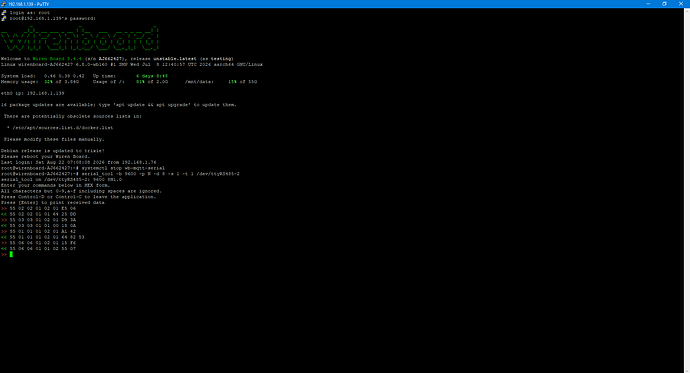This screenshot has width=690, height=373.
Task: Click the '/mnt/data' usage value
Action: tap(232, 81)
